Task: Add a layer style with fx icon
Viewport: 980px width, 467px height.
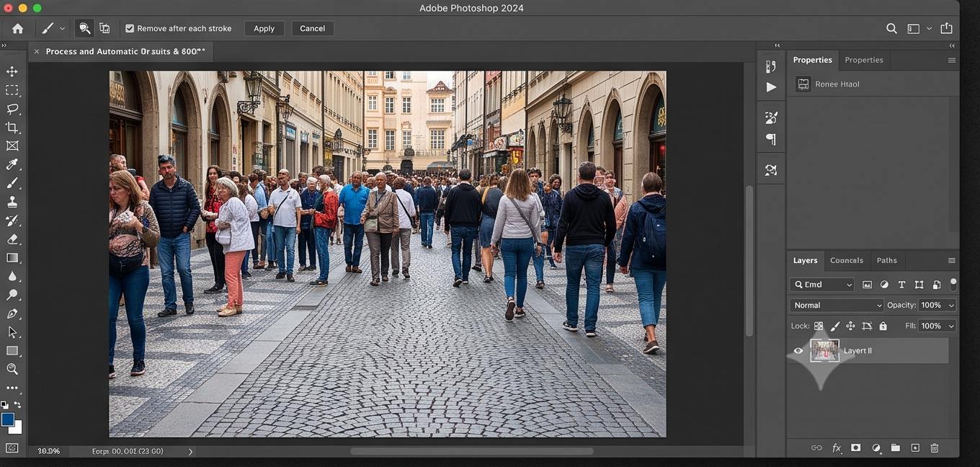Action: [837, 448]
